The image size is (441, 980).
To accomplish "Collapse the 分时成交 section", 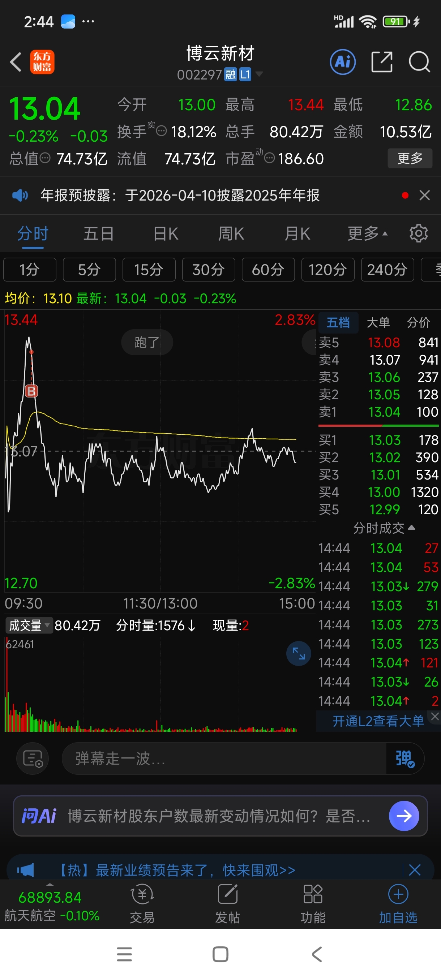I will point(384,528).
